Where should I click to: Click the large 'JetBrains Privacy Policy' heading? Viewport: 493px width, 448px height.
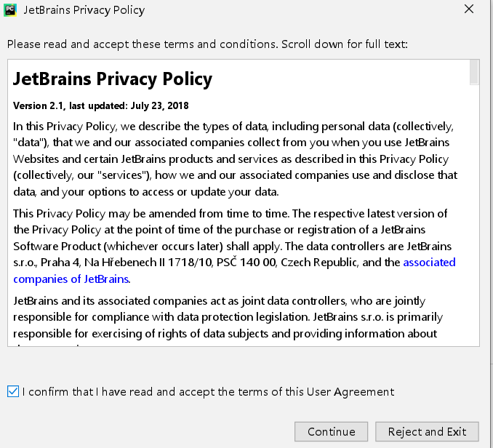pyautogui.click(x=113, y=79)
